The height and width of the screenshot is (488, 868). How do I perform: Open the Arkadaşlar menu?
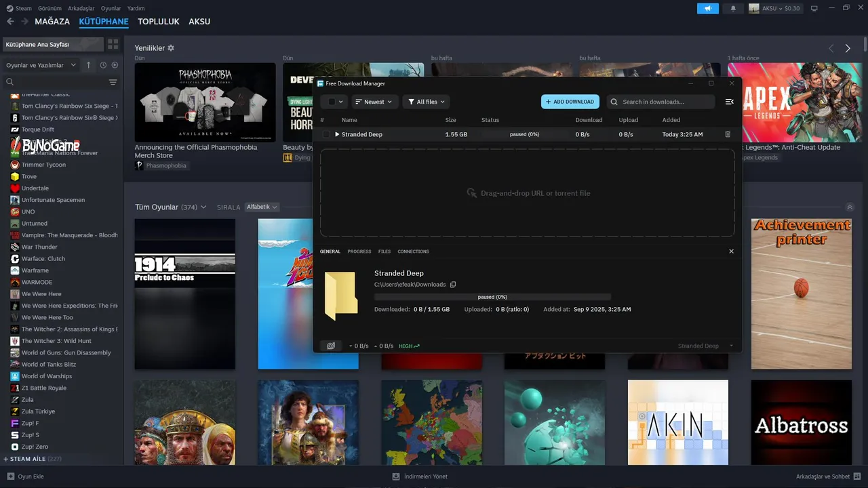tap(81, 8)
